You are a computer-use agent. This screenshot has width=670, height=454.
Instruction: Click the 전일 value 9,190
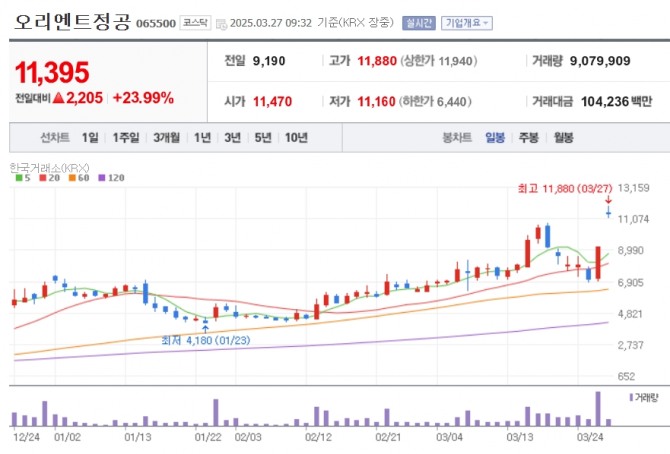coord(269,61)
